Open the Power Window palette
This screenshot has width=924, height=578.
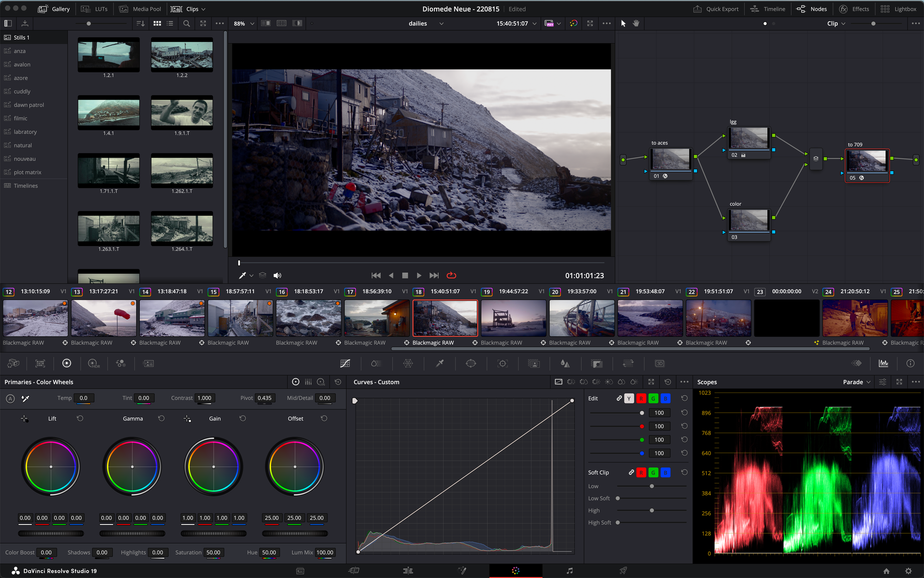471,364
